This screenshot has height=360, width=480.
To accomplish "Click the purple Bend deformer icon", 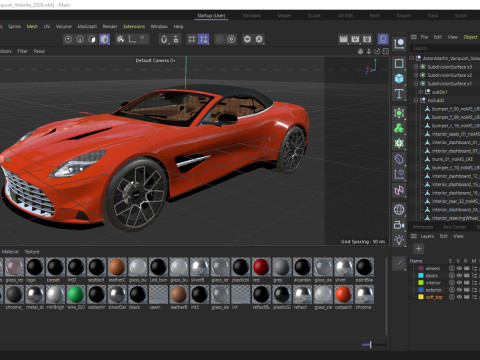I will (x=399, y=159).
